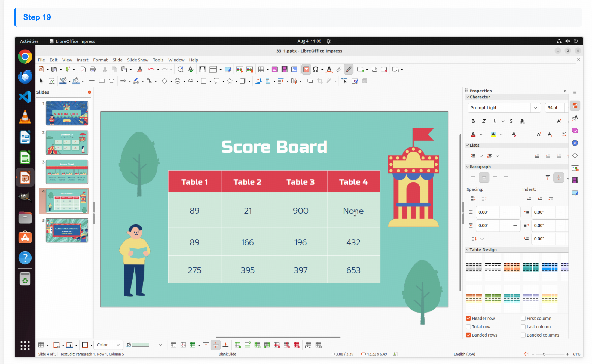The width and height of the screenshot is (592, 364).
Task: Click the Undo arrow icon
Action: coord(151,70)
